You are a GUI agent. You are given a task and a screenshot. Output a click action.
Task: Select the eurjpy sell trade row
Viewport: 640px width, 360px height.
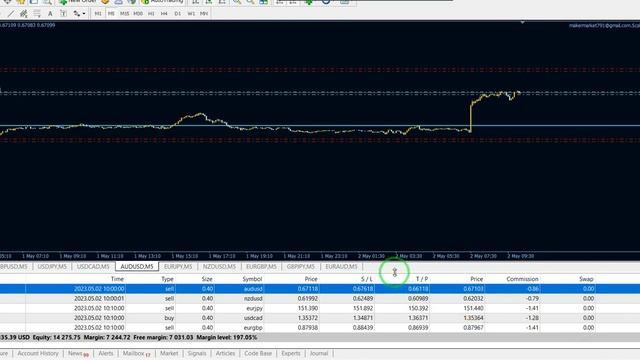tap(320, 309)
